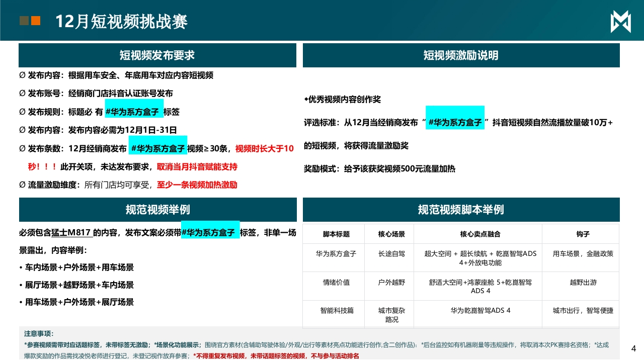Viewport: 644px width, 362px height.
Task: Click the highlighted #华为系方盒子 tag in 评选标准 line
Action: (x=455, y=122)
